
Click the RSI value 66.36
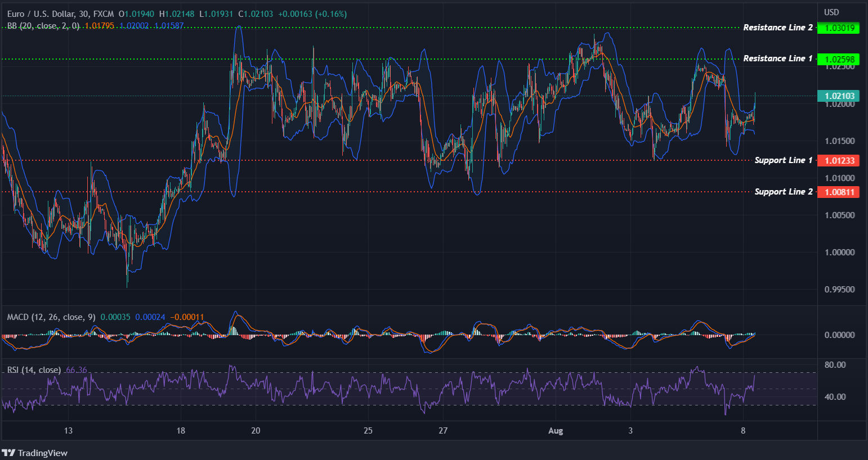[76, 370]
